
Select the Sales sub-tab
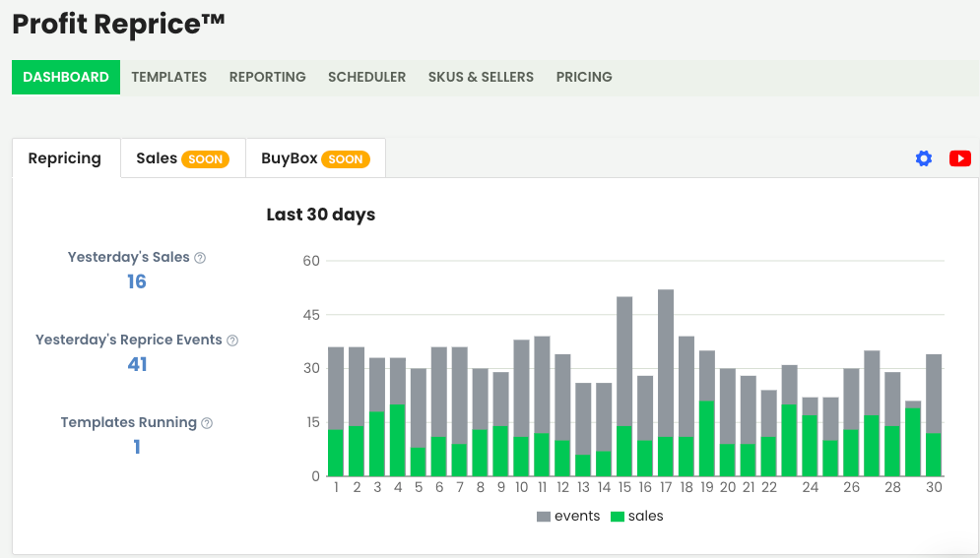tap(183, 157)
